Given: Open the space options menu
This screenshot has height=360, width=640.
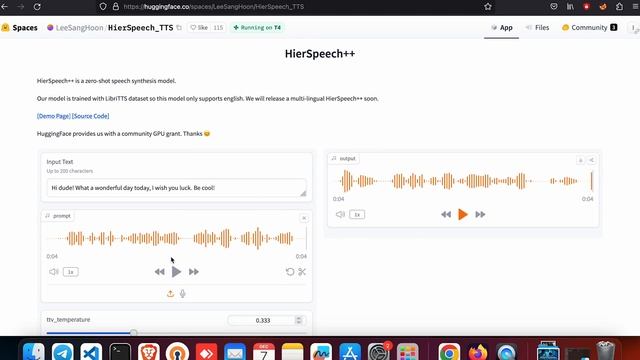Looking at the screenshot, I should 633,27.
